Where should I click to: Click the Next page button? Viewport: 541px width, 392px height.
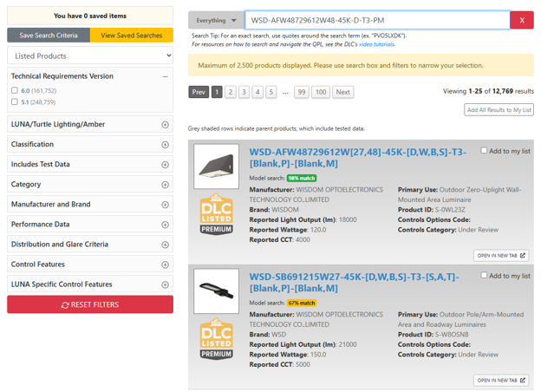point(342,92)
